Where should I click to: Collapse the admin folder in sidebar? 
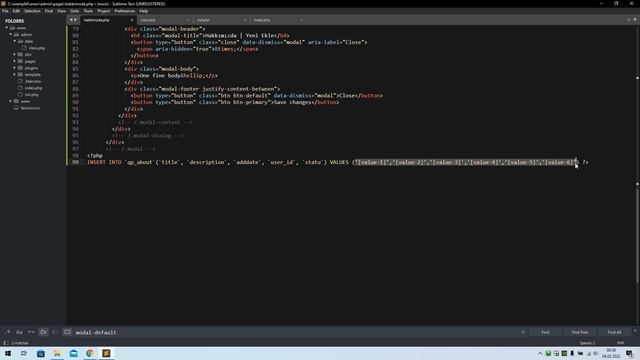[11, 35]
